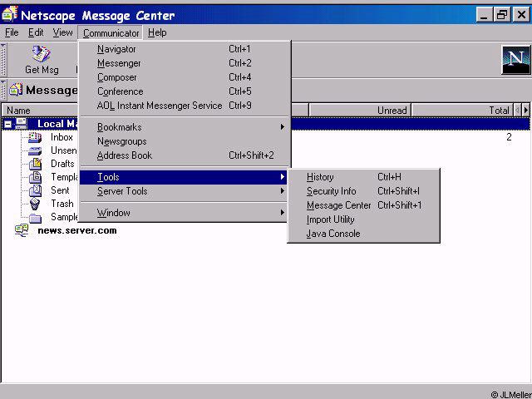Restore the Message Center window size
This screenshot has width=532, height=399.
[x=502, y=15]
